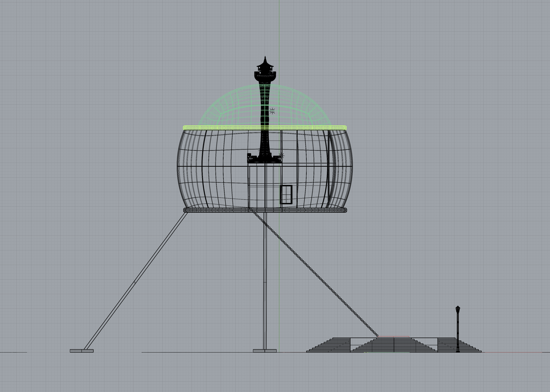Click the left diagonal leg's foot pad

pyautogui.click(x=82, y=351)
